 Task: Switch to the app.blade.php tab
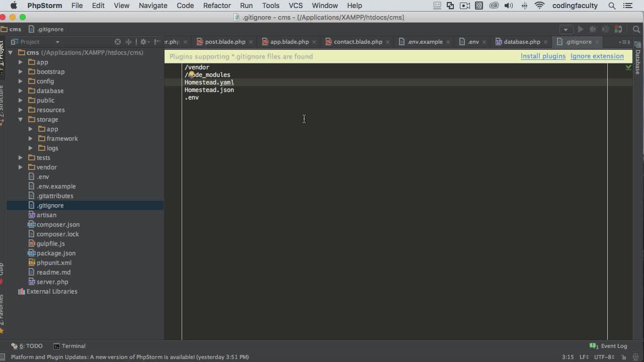[290, 42]
